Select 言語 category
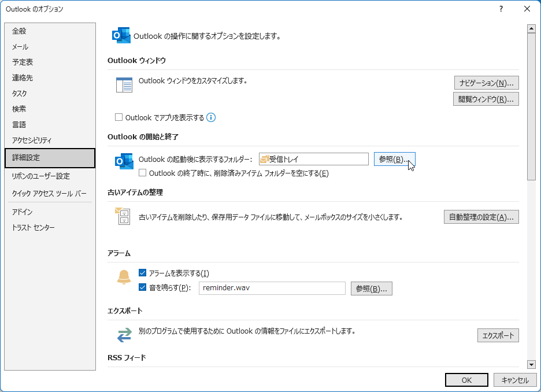 pyautogui.click(x=50, y=124)
